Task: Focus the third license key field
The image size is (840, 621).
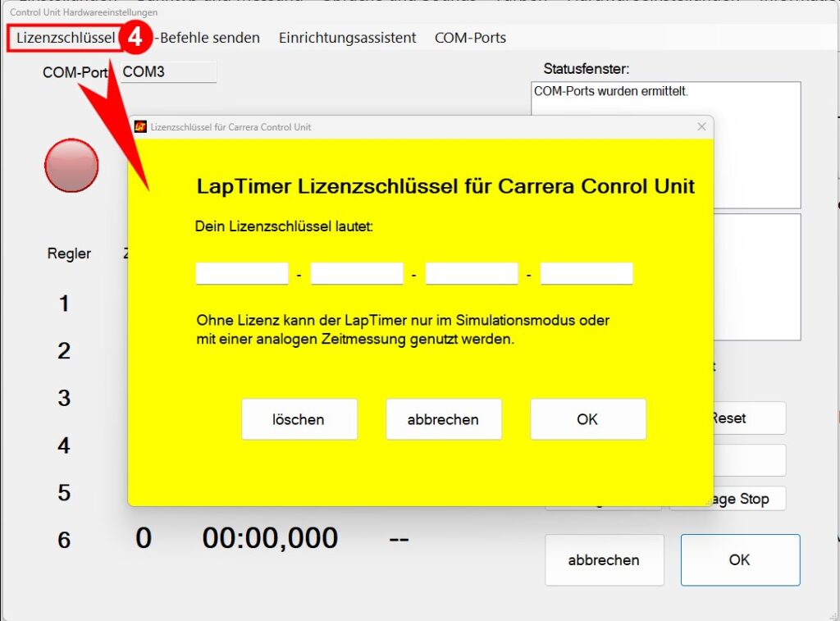Action: 472,274
